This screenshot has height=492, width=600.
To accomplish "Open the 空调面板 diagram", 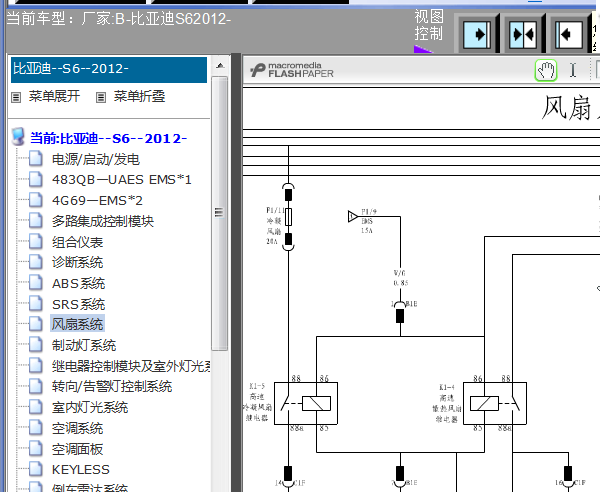I will 78,449.
